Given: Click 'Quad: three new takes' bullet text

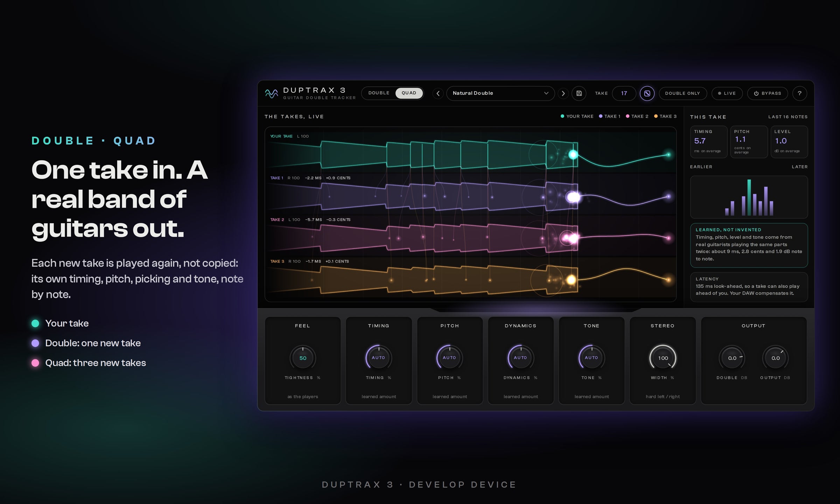Looking at the screenshot, I should (x=96, y=363).
